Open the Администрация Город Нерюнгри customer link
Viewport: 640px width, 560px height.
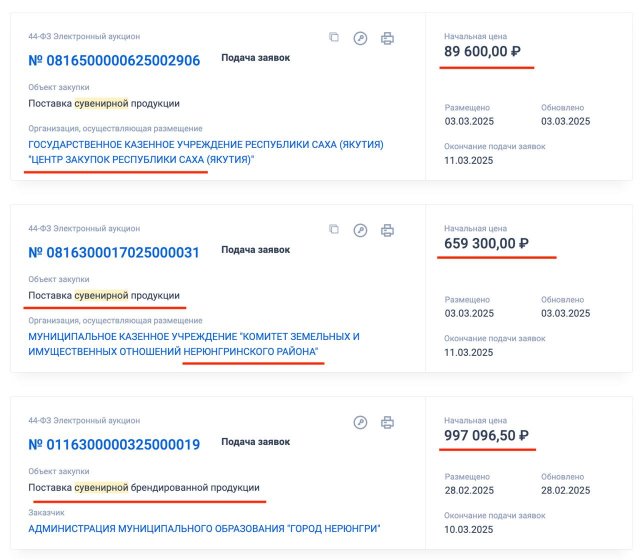[204, 529]
